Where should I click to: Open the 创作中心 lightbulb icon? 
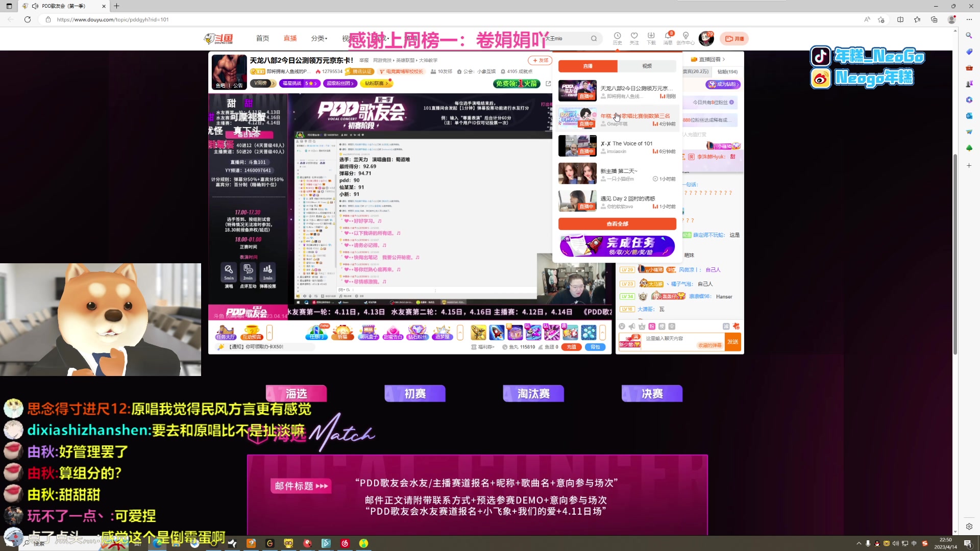pos(685,38)
